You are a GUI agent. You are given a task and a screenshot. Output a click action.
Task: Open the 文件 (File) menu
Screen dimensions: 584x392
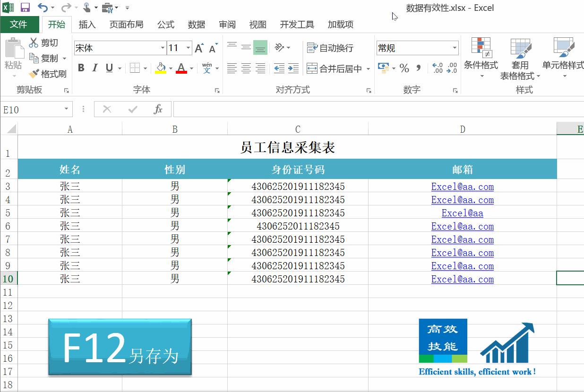[x=20, y=24]
